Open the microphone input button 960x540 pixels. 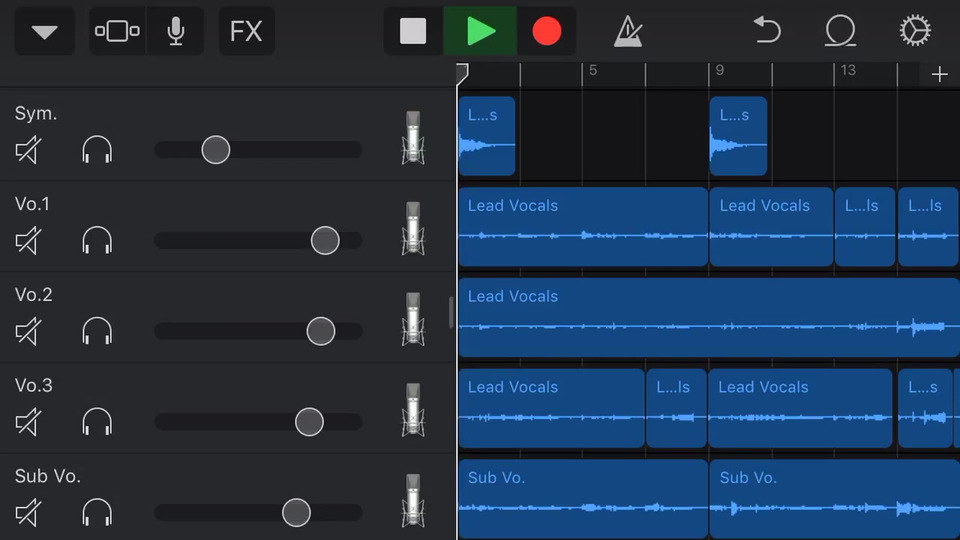click(x=176, y=31)
